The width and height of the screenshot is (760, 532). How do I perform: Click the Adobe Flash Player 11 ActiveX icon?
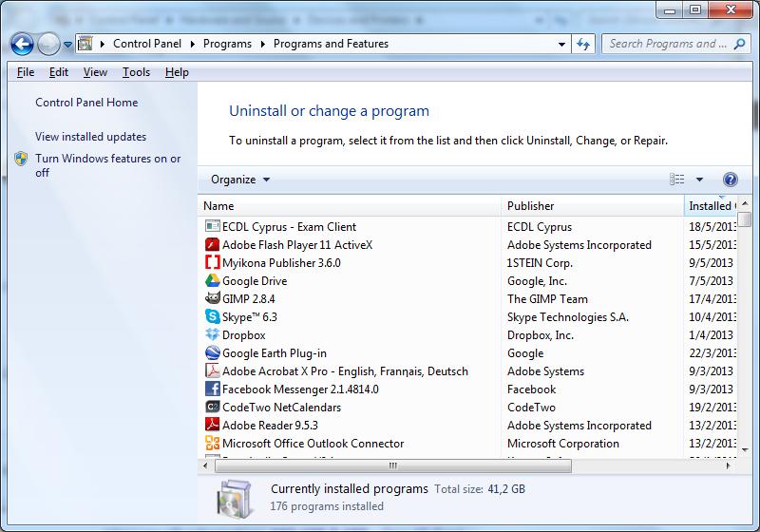click(x=212, y=244)
